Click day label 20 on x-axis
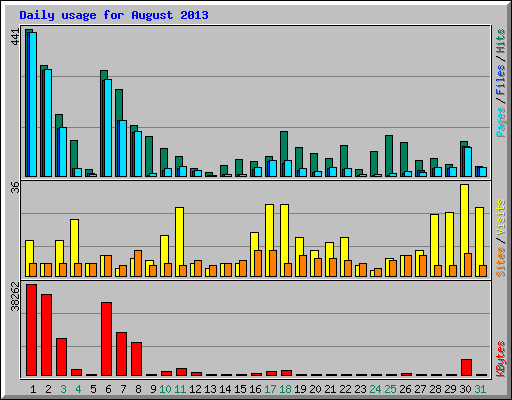Screen dimensions: 512x400 click(x=315, y=389)
